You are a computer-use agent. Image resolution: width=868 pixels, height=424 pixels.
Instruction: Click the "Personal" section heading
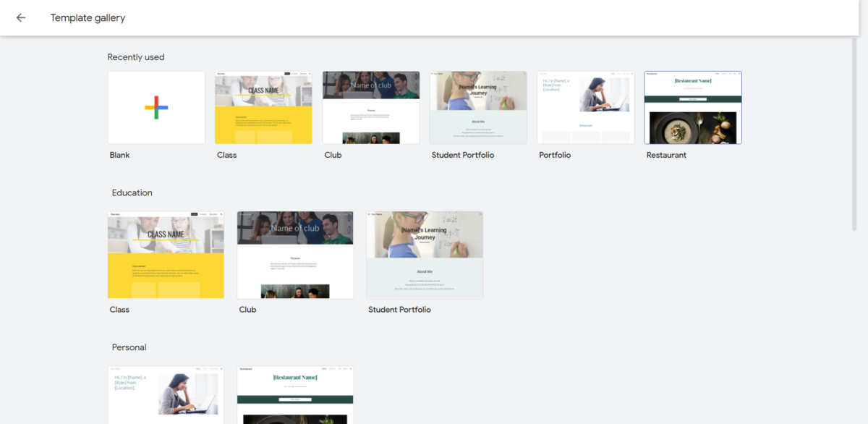pos(129,347)
